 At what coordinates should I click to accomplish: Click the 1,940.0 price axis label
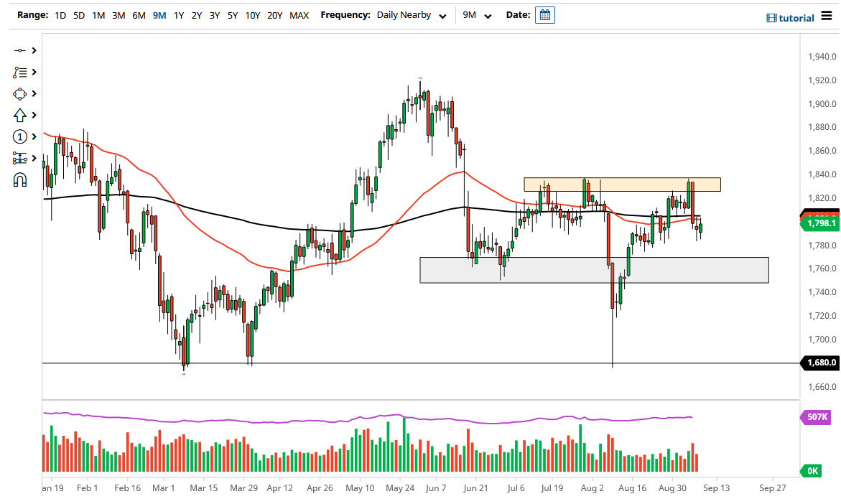(822, 56)
